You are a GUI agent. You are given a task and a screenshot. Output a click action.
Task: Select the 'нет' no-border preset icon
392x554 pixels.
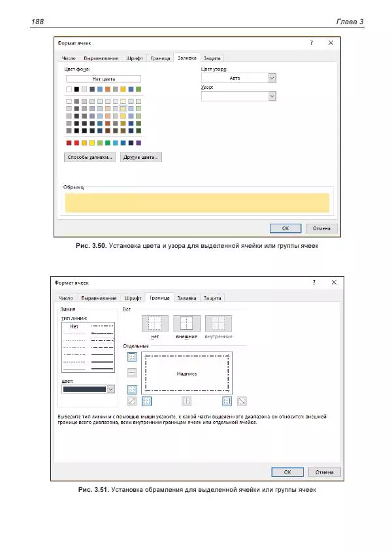[x=155, y=323]
